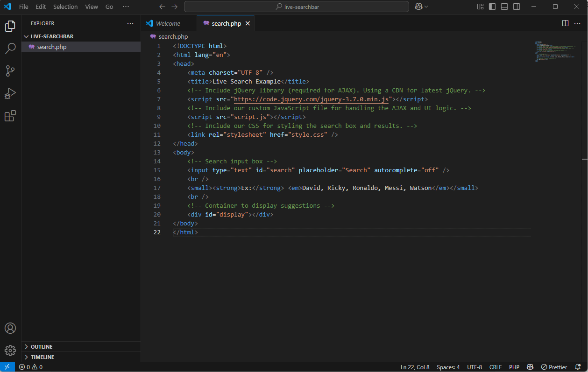Open the View menu

(91, 7)
